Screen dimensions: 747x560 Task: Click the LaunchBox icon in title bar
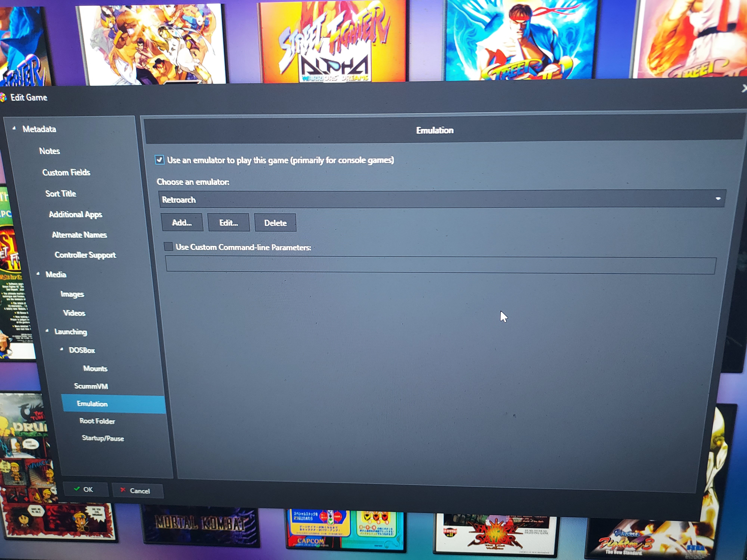[3, 98]
